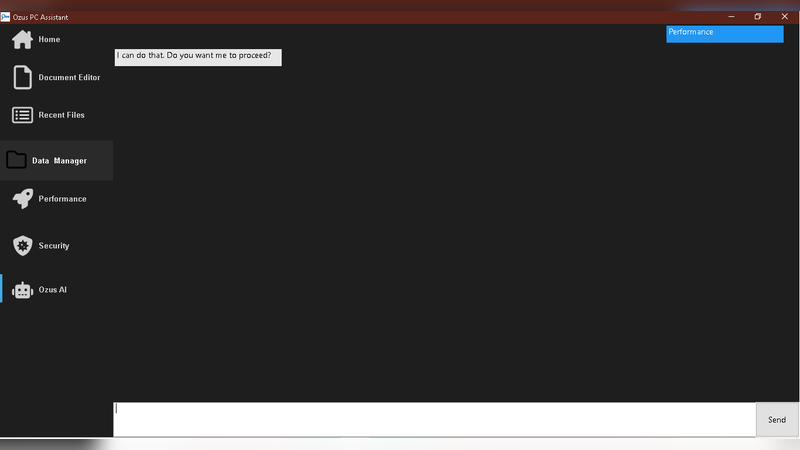
Task: Go to Recent Files text label
Action: (x=61, y=115)
